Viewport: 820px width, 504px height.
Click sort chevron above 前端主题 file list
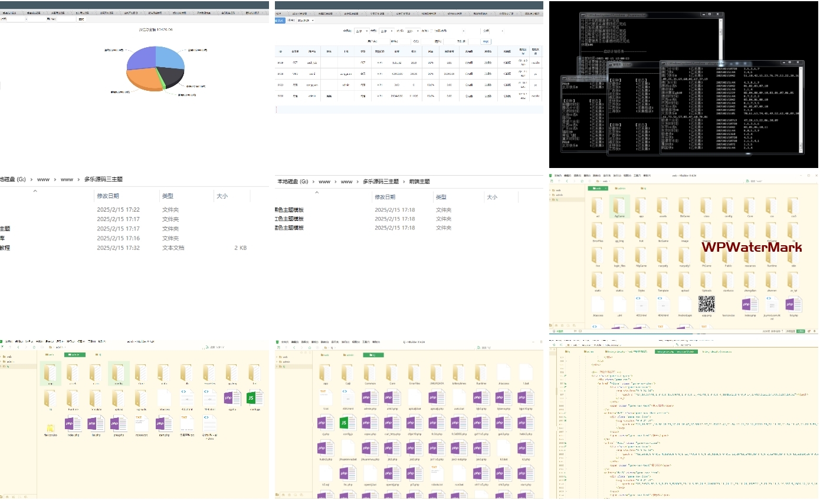319,192
